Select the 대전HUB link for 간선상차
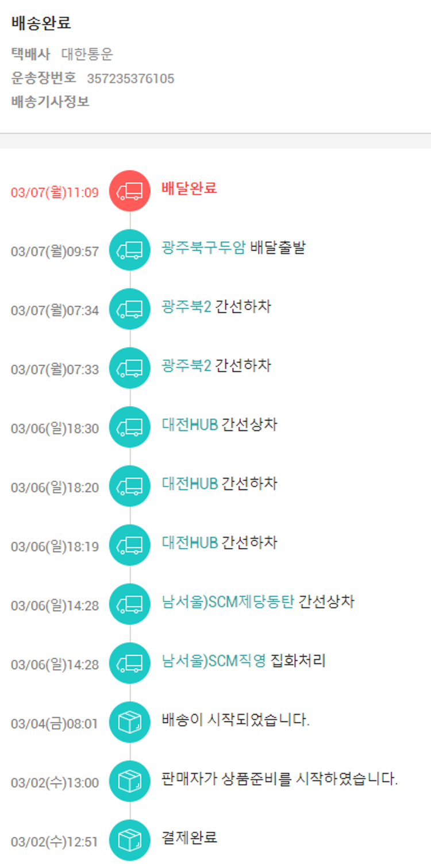 click(x=190, y=425)
